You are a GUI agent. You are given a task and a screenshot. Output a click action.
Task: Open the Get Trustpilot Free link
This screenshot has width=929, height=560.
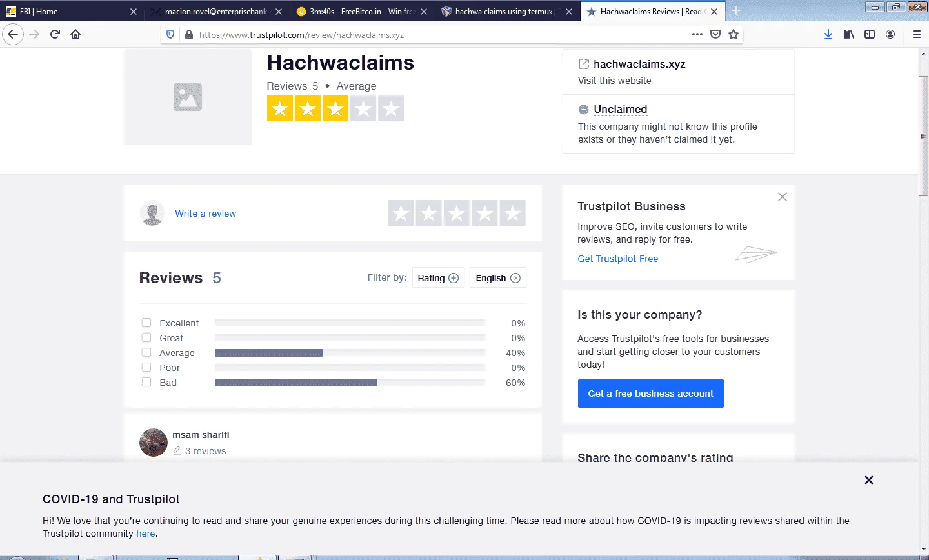point(618,259)
